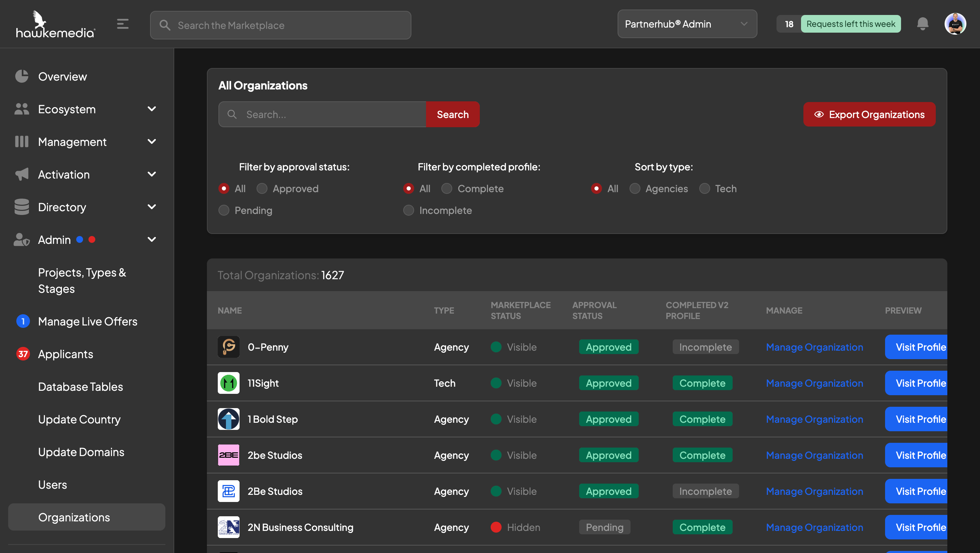Click the red 37 badge on Applicants
The image size is (980, 553).
23,354
